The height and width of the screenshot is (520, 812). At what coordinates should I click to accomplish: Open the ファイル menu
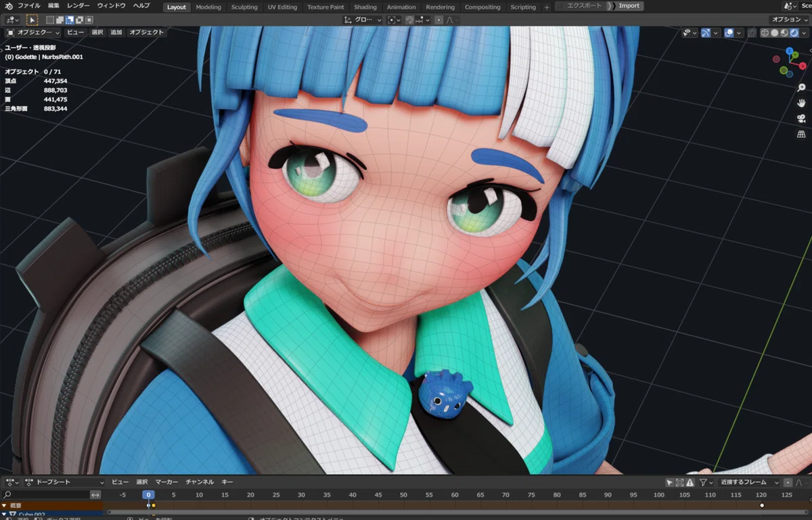(x=28, y=6)
